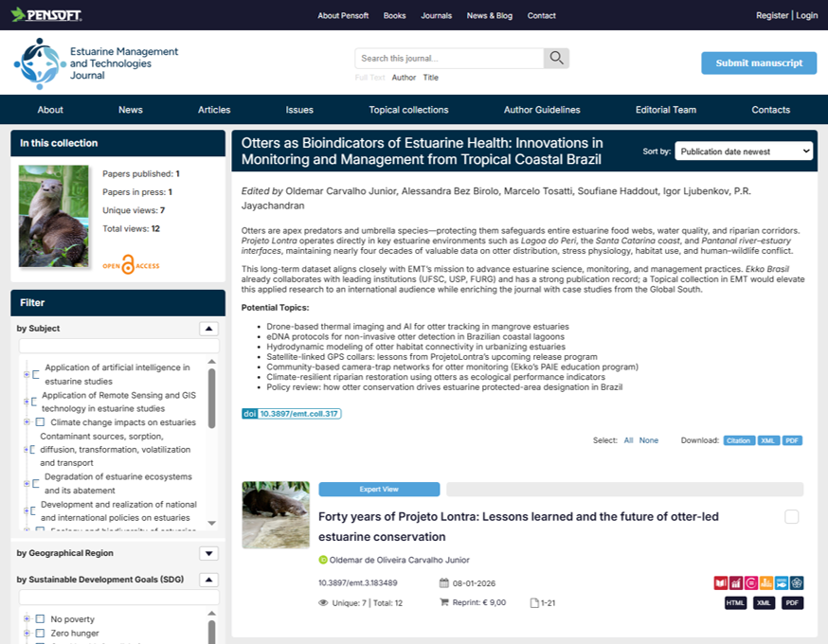This screenshot has height=644, width=828.
Task: Click the Register link
Action: click(x=772, y=15)
